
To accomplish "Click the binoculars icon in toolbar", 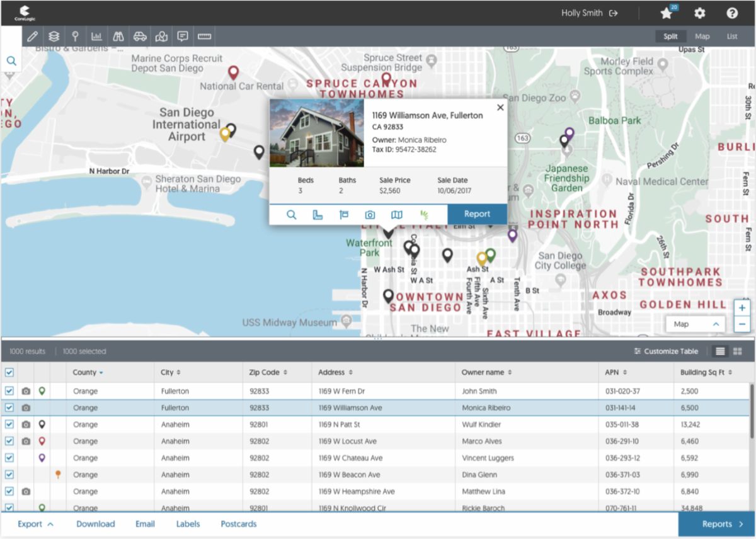I will pos(118,37).
